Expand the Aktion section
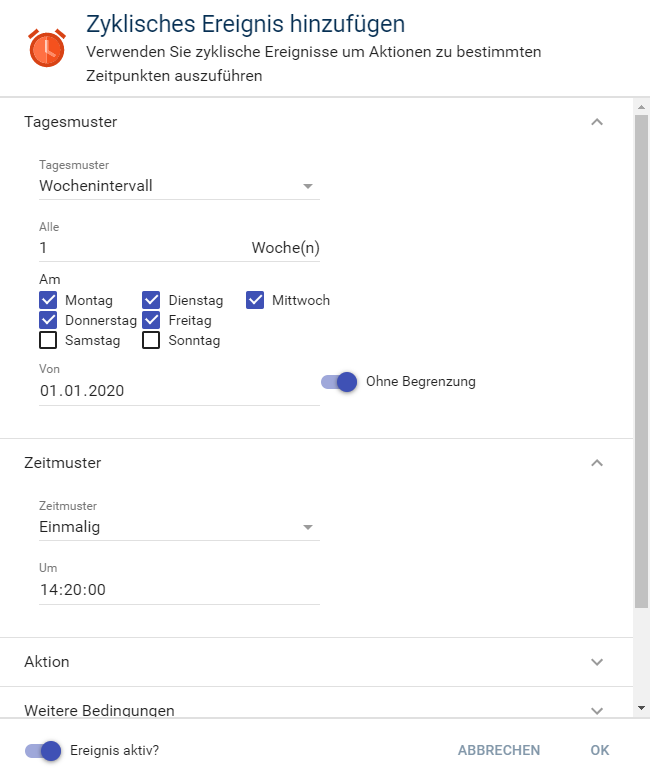650x783 pixels. [x=597, y=662]
